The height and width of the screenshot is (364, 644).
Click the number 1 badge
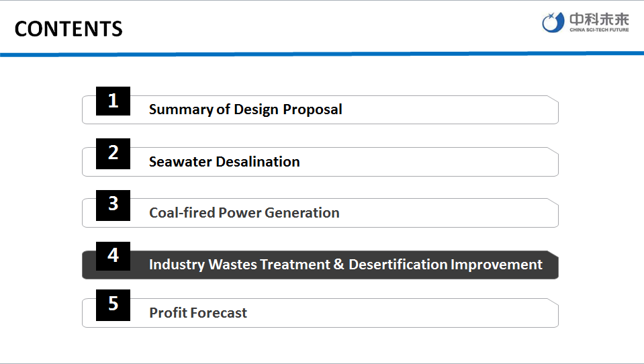pos(113,101)
